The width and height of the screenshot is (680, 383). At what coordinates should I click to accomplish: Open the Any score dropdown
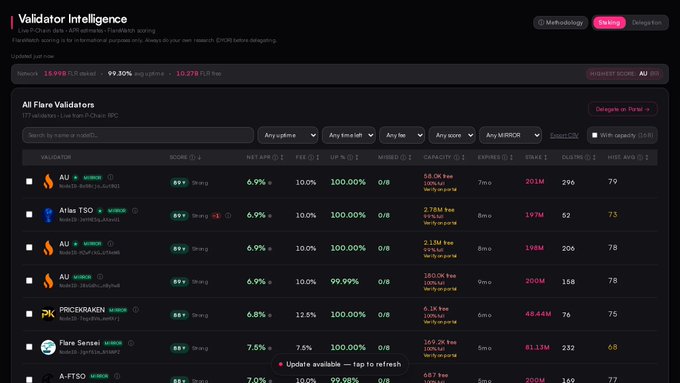pyautogui.click(x=452, y=135)
